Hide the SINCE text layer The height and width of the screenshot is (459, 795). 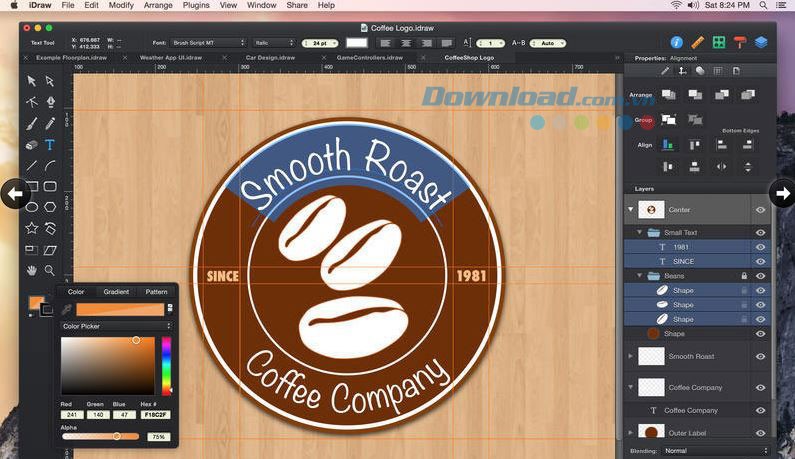point(760,261)
